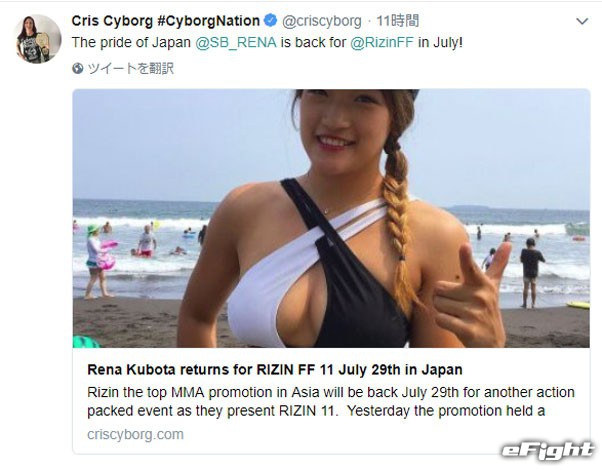Click the article summary text in card
602x470 pixels.
[x=331, y=402]
